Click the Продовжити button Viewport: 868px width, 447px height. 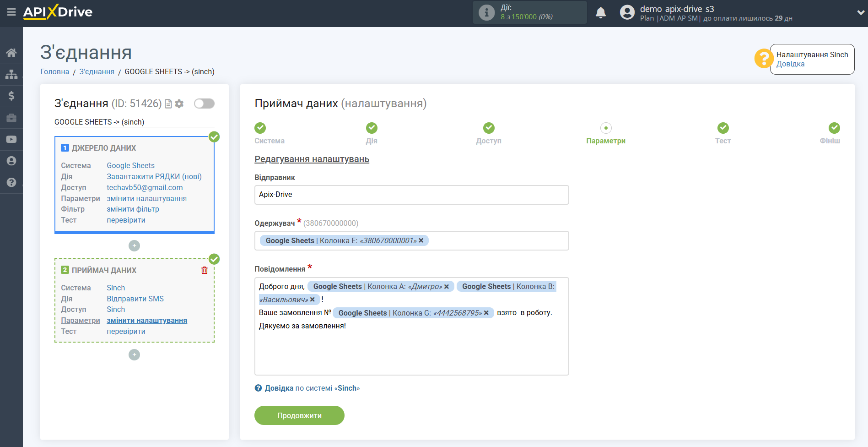(x=299, y=415)
